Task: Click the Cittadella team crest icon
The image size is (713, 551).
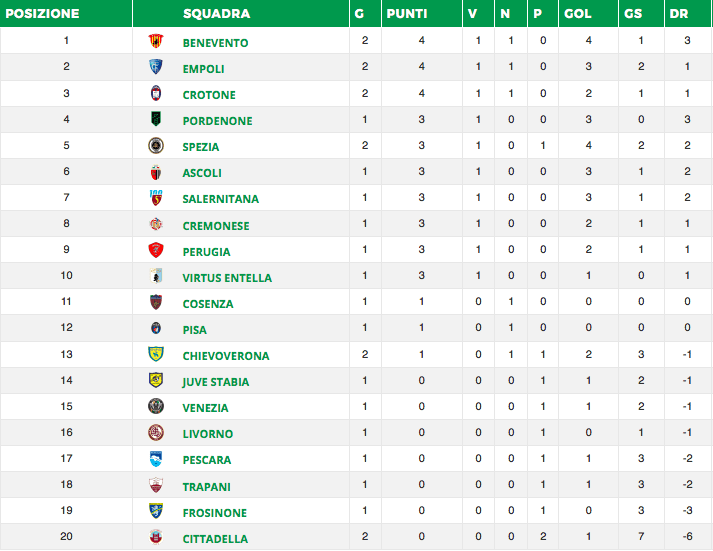Action: click(155, 538)
